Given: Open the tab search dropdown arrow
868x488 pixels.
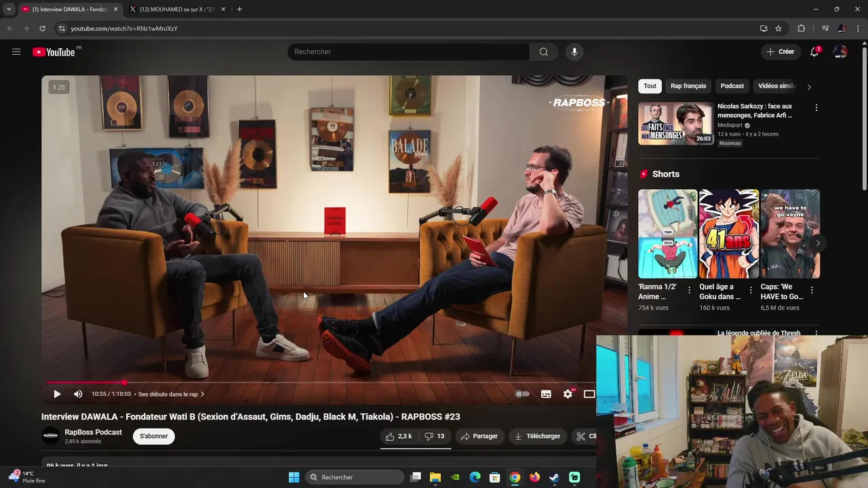Looking at the screenshot, I should tap(9, 9).
